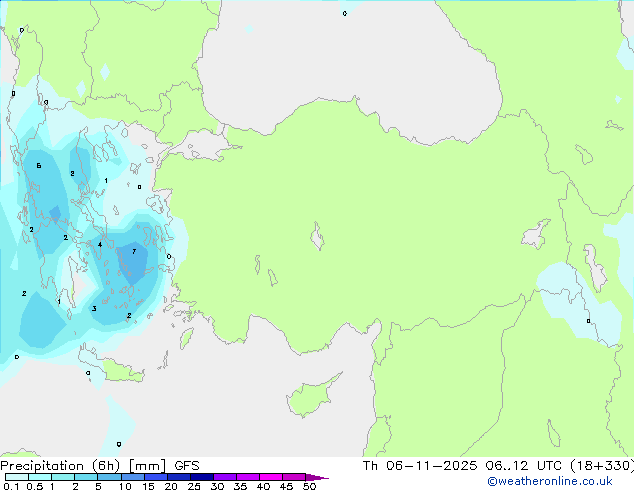Viewport: 634px width, 490px height.
Task: Click the "GFS" model label
Action: [x=187, y=466]
